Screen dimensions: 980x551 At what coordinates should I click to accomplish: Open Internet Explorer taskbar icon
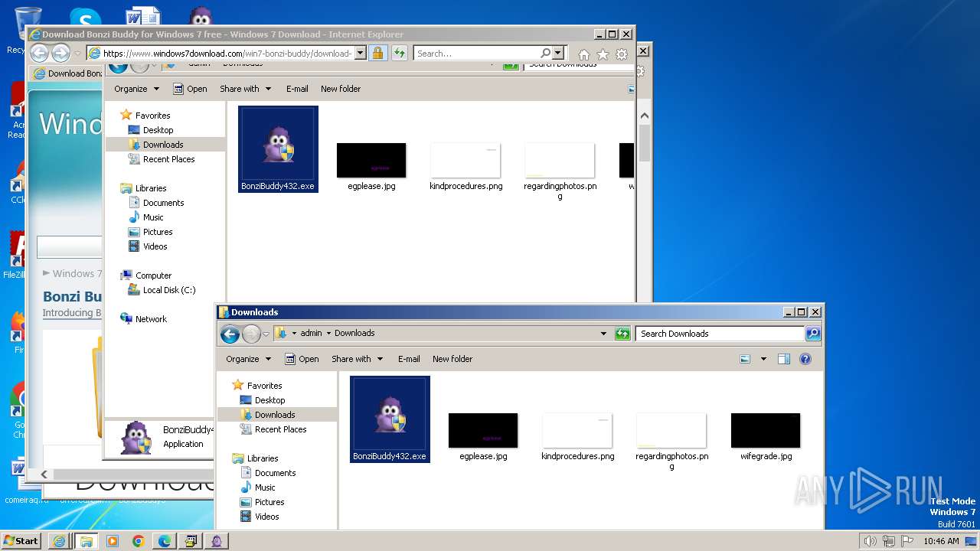point(58,541)
